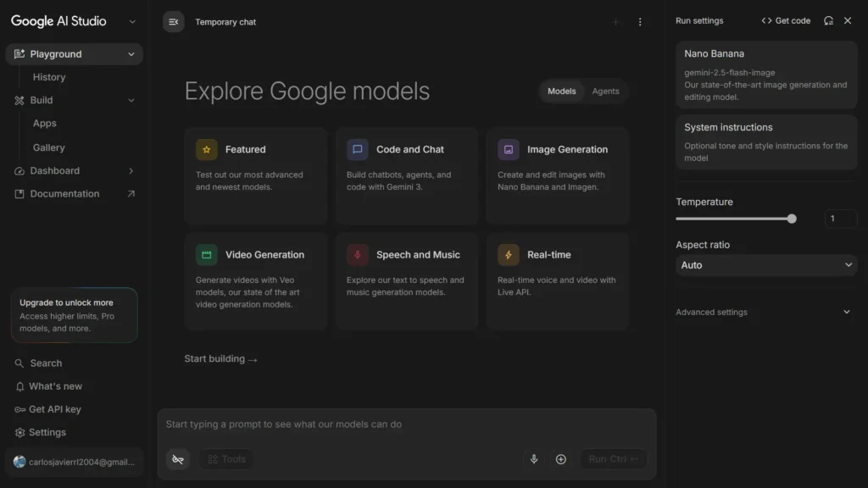Viewport: 868px width, 488px height.
Task: Click the Documentation book icon
Action: click(x=19, y=194)
